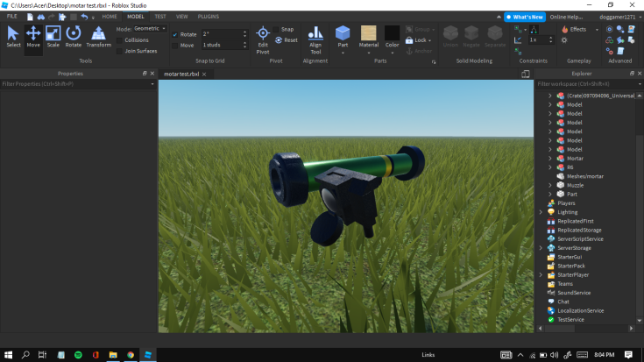Click the Filter workspace search field
Viewport: 644px width, 362px height.
589,84
